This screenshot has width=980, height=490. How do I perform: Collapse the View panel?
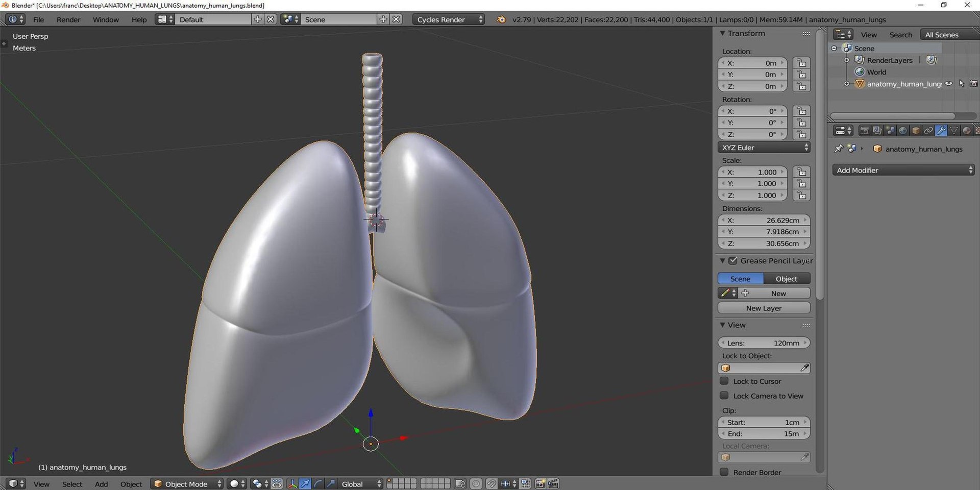coord(722,325)
